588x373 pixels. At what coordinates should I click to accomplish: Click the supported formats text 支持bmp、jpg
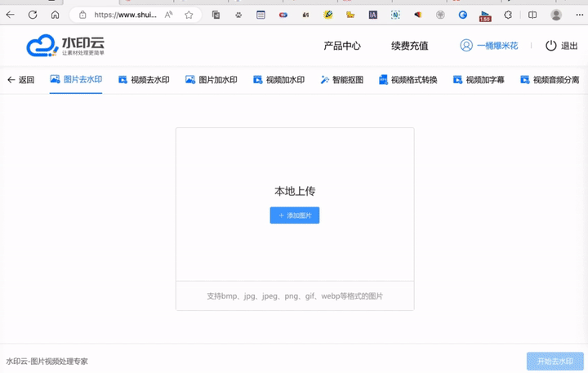tap(295, 296)
